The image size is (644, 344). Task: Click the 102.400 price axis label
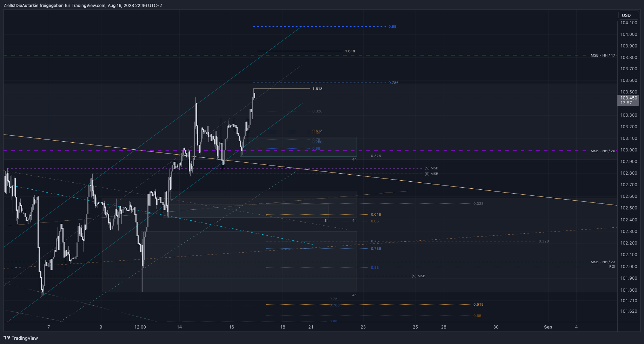point(629,220)
